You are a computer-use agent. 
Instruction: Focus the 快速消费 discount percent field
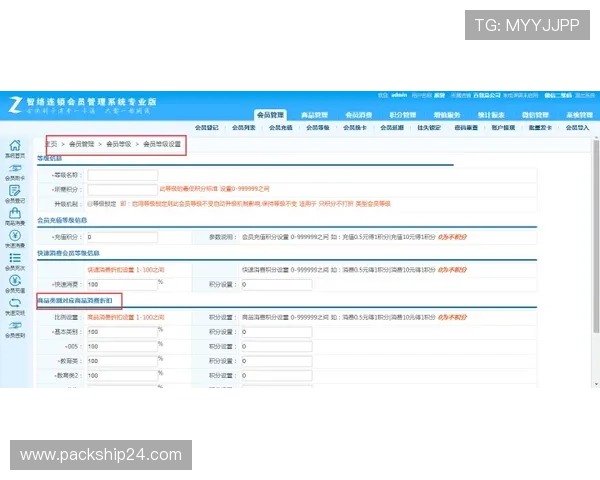click(x=122, y=284)
